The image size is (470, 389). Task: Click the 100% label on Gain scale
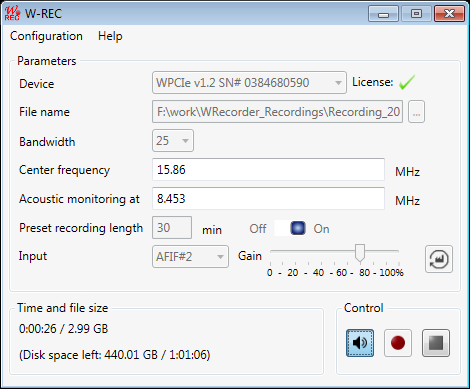[x=391, y=273]
